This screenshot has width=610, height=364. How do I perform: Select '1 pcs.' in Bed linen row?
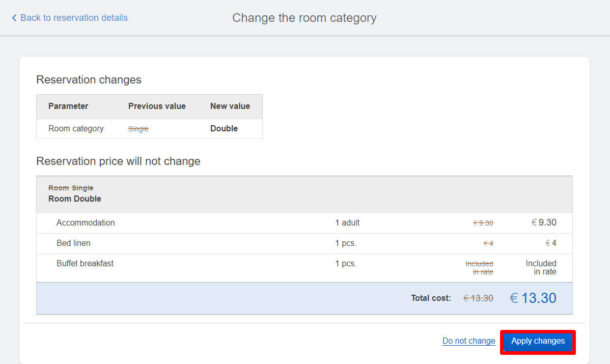346,243
